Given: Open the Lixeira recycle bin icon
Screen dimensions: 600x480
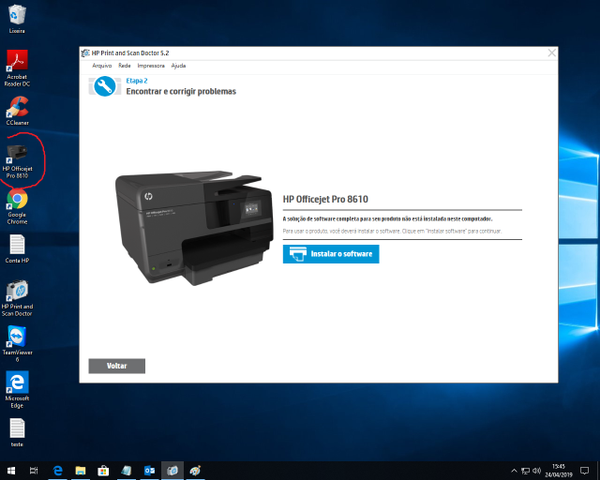Looking at the screenshot, I should click(17, 19).
